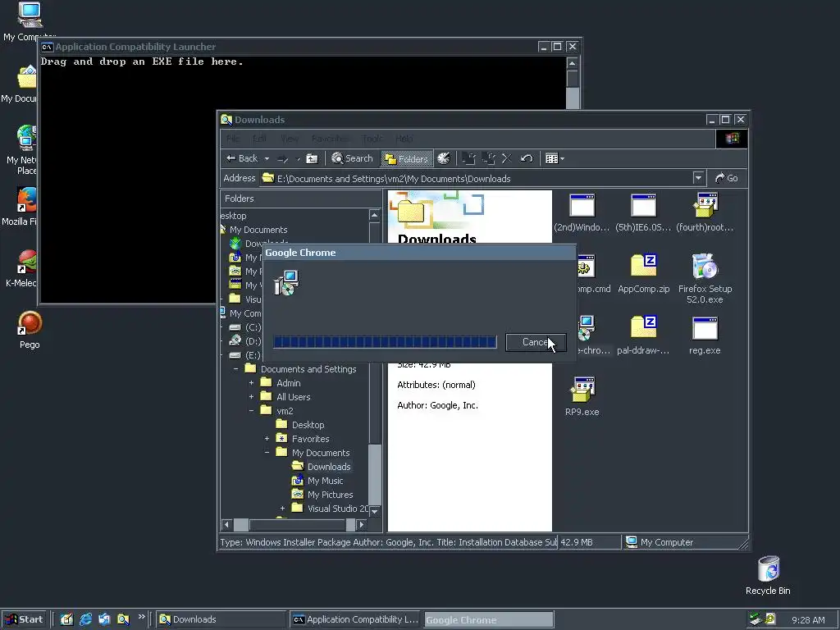Click the taskbar clock 9:28 AM
840x630 pixels.
[808, 620]
